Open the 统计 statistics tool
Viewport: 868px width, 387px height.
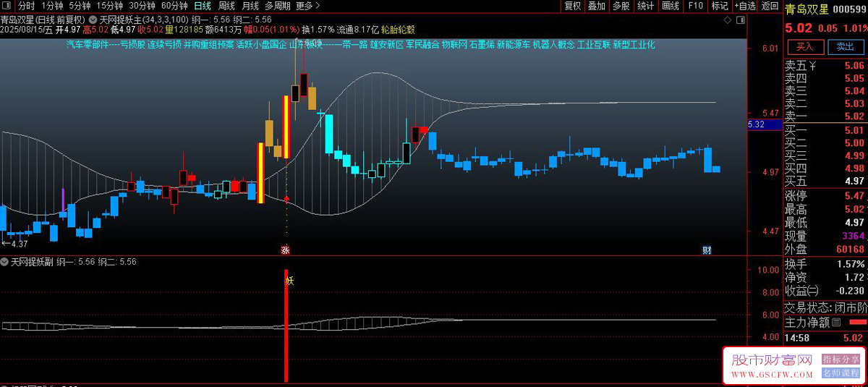[645, 6]
